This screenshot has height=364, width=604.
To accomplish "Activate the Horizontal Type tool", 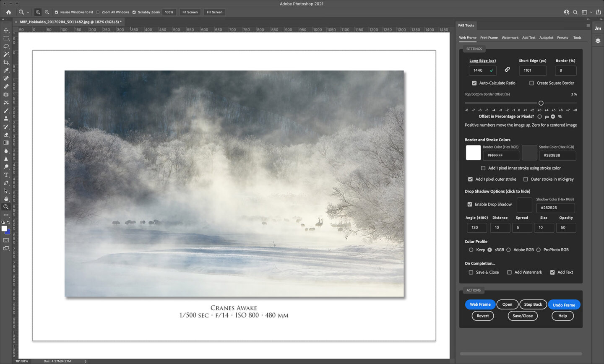I will click(6, 175).
